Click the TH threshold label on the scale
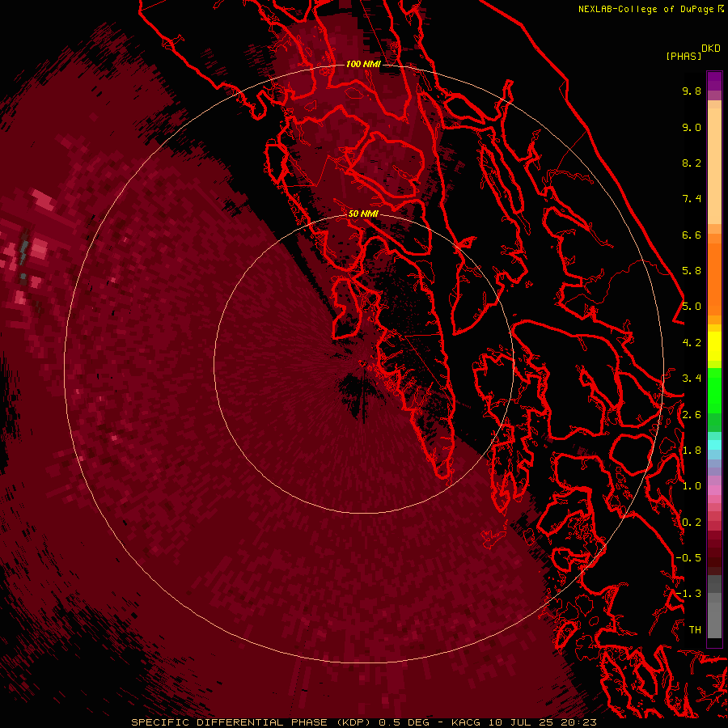 (695, 630)
